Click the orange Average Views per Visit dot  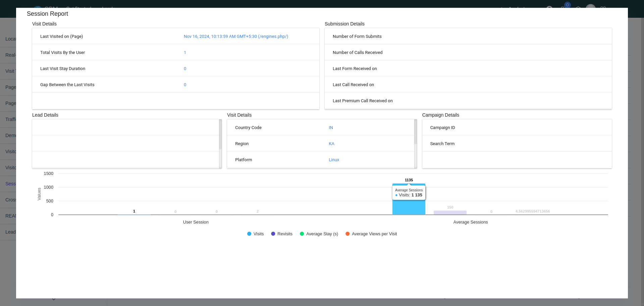347,234
